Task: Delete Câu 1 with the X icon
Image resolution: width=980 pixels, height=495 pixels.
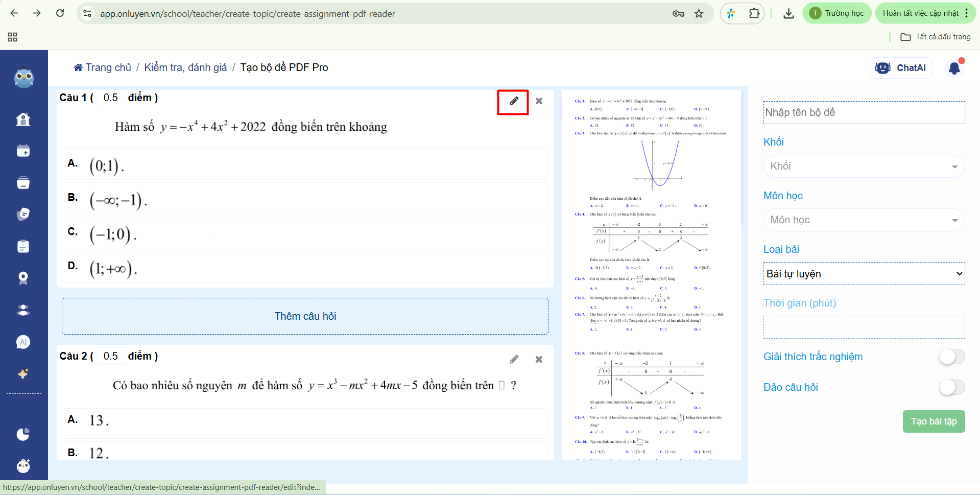Action: pyautogui.click(x=539, y=101)
